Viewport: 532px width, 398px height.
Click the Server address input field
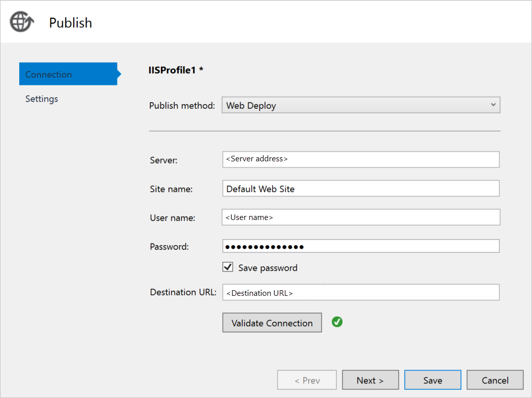click(360, 159)
